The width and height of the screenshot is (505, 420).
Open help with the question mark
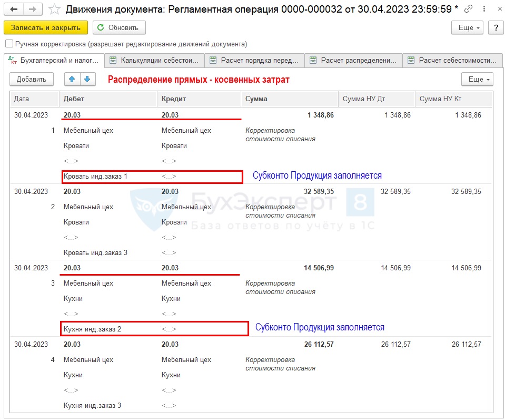[496, 28]
